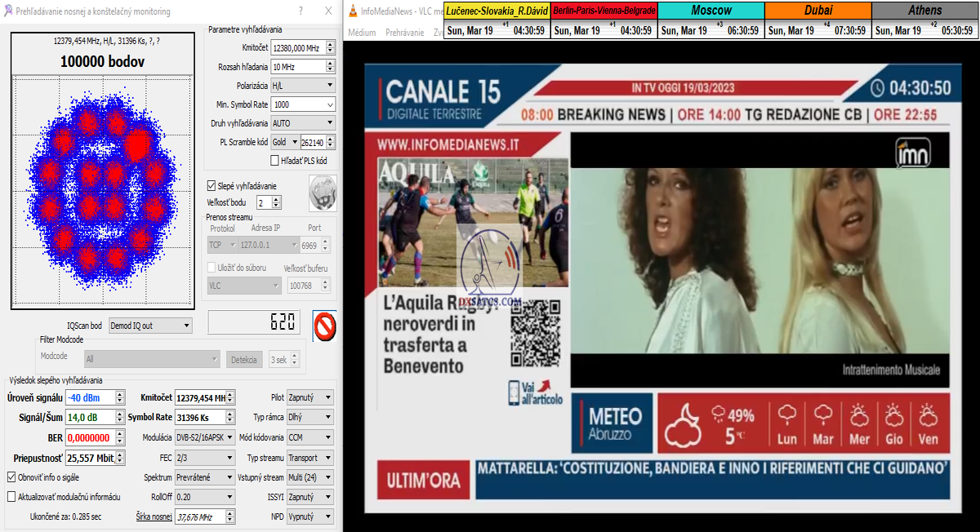Click the QR code in video
Viewport: 980px width, 532px height.
[x=536, y=334]
